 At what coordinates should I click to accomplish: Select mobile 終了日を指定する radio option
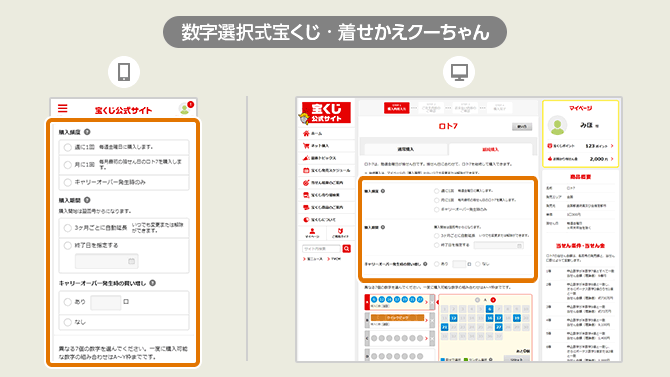click(x=68, y=245)
